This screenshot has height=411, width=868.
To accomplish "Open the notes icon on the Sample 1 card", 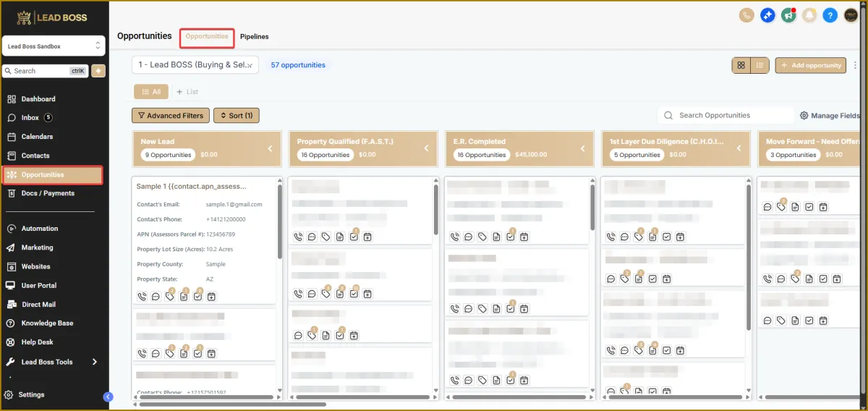I will (184, 297).
